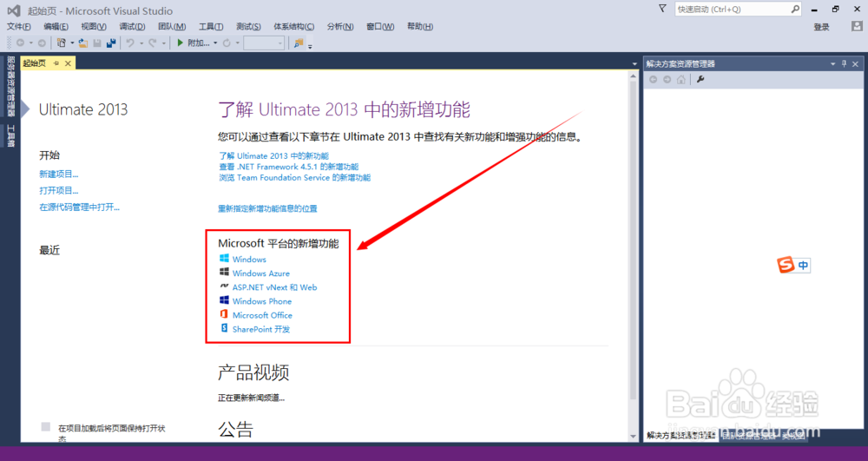868x461 pixels.
Task: Click the Solution Explorer Forward arrow icon
Action: [667, 80]
